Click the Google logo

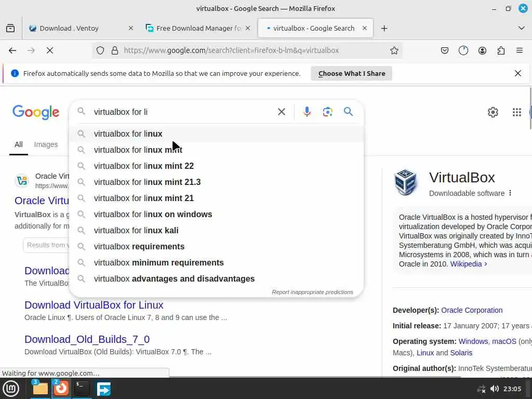click(x=36, y=112)
